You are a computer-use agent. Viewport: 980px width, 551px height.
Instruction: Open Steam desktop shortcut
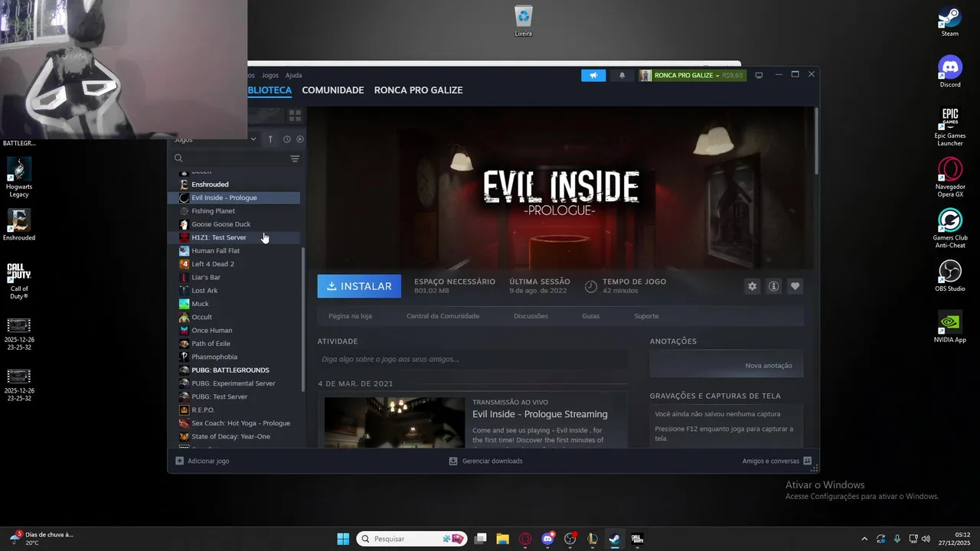coord(950,21)
